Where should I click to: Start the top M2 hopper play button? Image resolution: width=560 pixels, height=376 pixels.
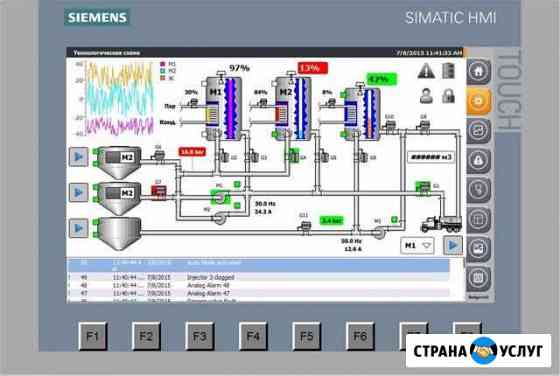pyautogui.click(x=78, y=157)
